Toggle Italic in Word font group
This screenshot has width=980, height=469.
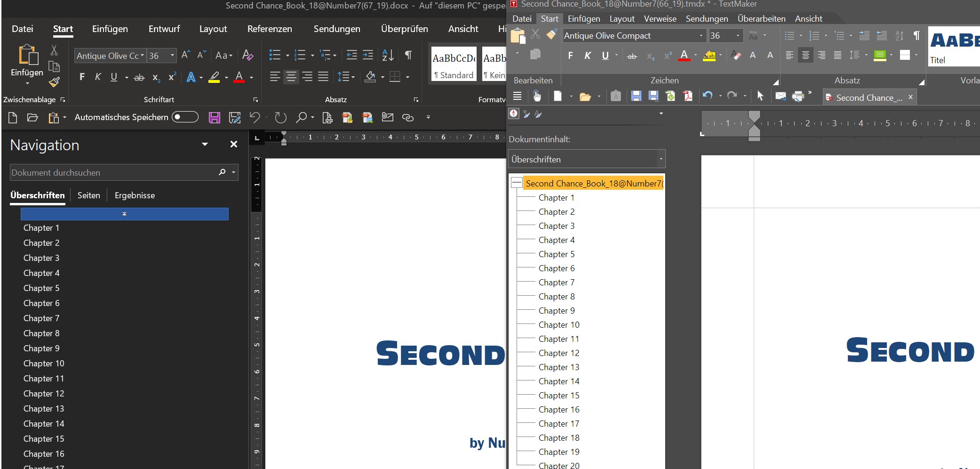click(x=98, y=77)
